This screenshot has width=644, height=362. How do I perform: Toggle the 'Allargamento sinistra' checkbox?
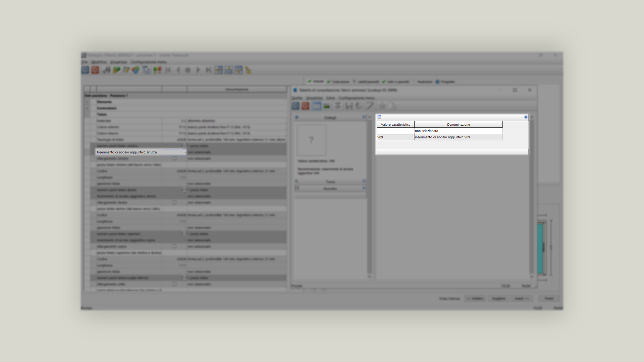click(x=174, y=159)
